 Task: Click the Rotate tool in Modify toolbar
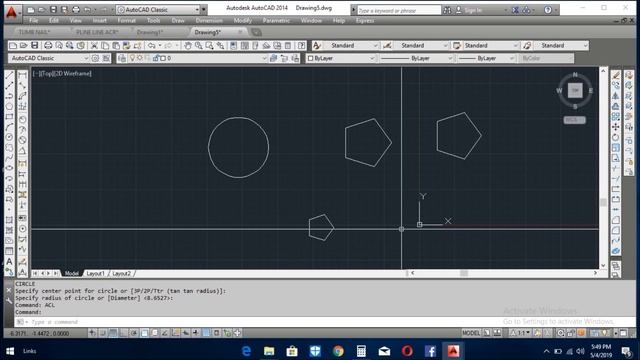click(x=616, y=137)
